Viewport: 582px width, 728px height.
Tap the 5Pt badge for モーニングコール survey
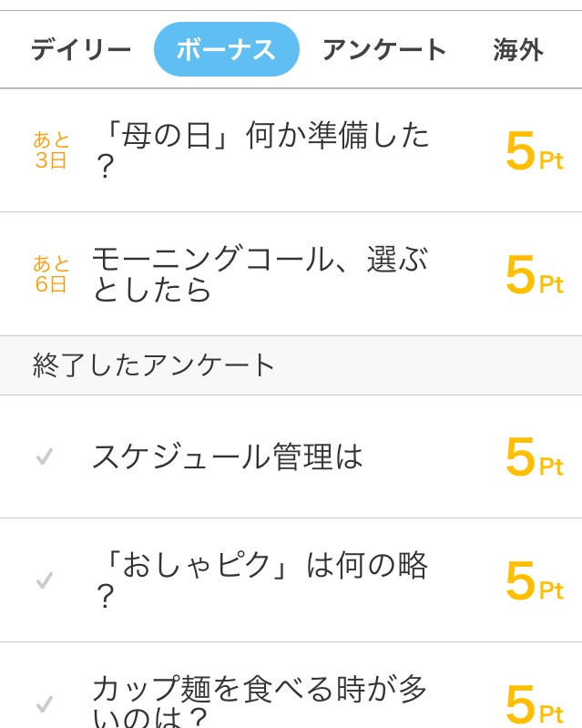(x=534, y=275)
